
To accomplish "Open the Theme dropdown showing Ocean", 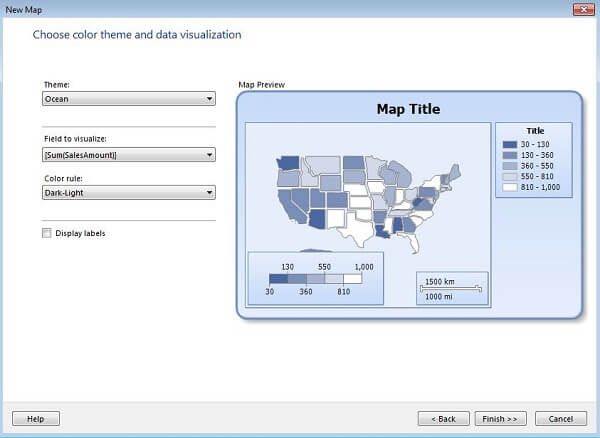I will point(129,99).
